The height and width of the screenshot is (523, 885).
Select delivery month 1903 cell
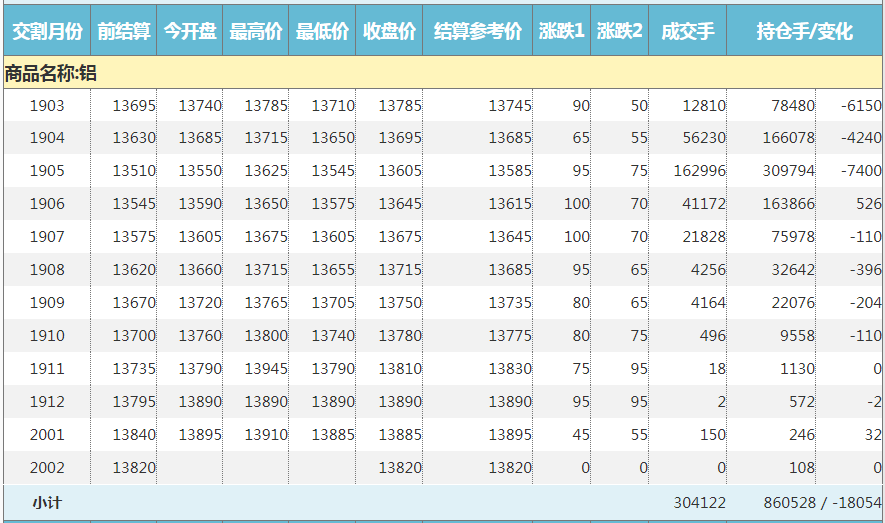47,105
